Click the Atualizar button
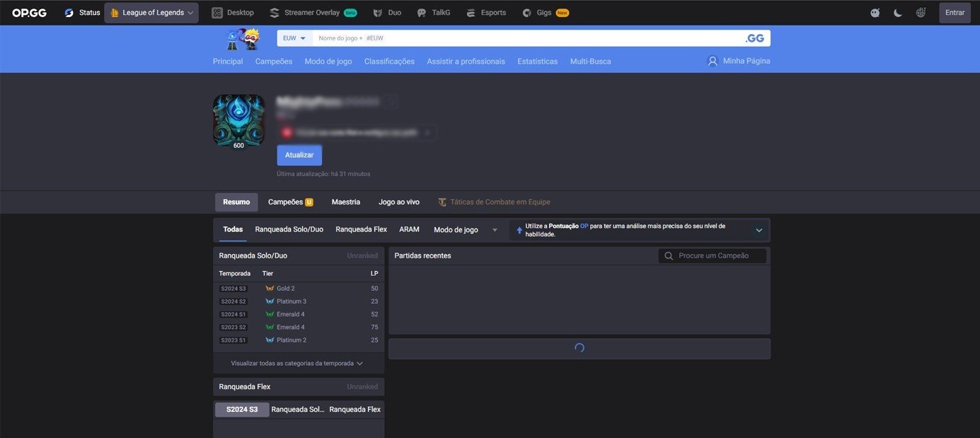980x438 pixels. pyautogui.click(x=299, y=155)
